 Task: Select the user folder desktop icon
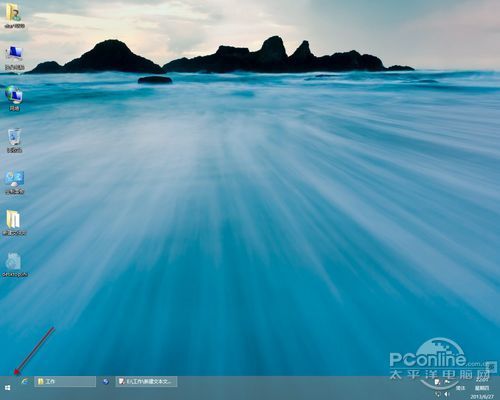[x=14, y=15]
